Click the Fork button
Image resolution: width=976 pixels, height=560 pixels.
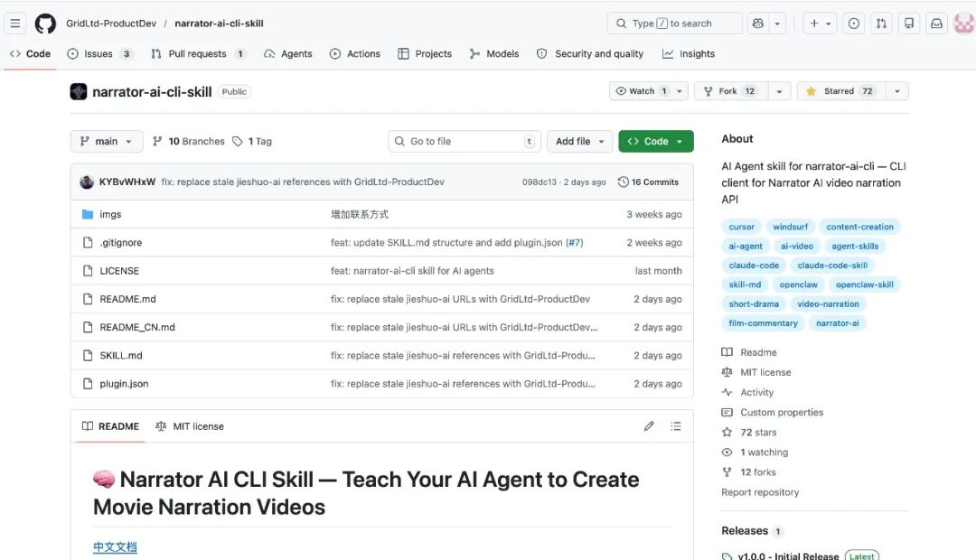(732, 91)
